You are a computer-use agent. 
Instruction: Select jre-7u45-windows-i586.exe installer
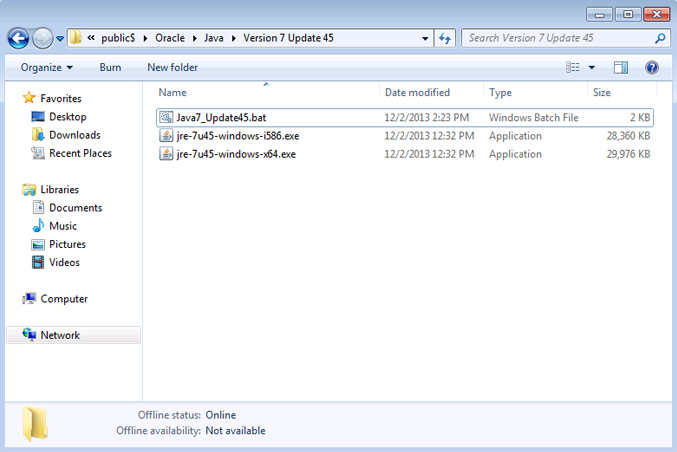coord(229,136)
